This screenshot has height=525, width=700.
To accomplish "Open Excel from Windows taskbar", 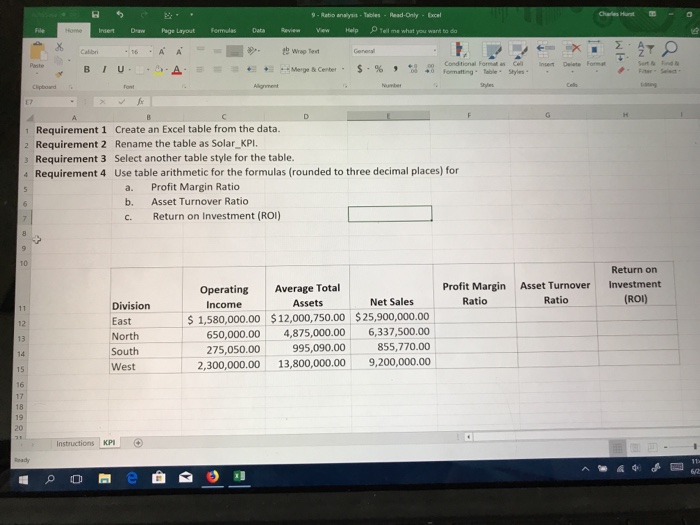I will tap(239, 476).
